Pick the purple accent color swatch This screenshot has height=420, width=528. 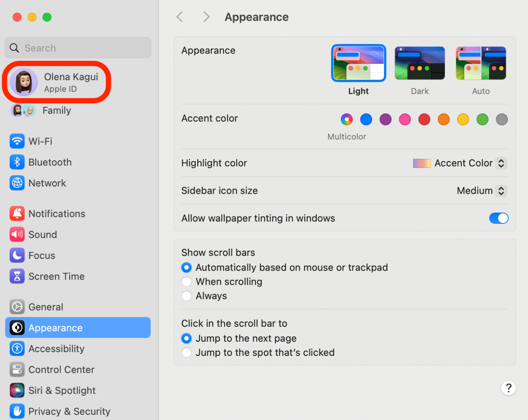tap(385, 119)
